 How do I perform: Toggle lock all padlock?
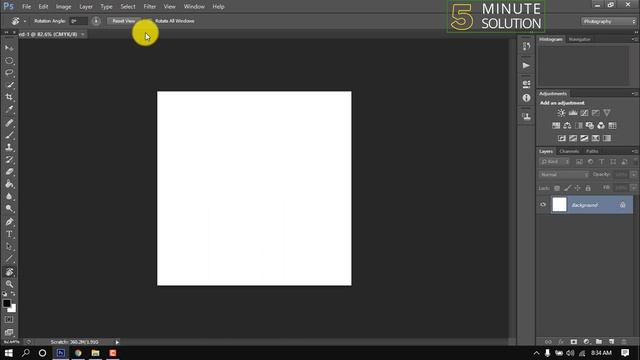pyautogui.click(x=588, y=188)
